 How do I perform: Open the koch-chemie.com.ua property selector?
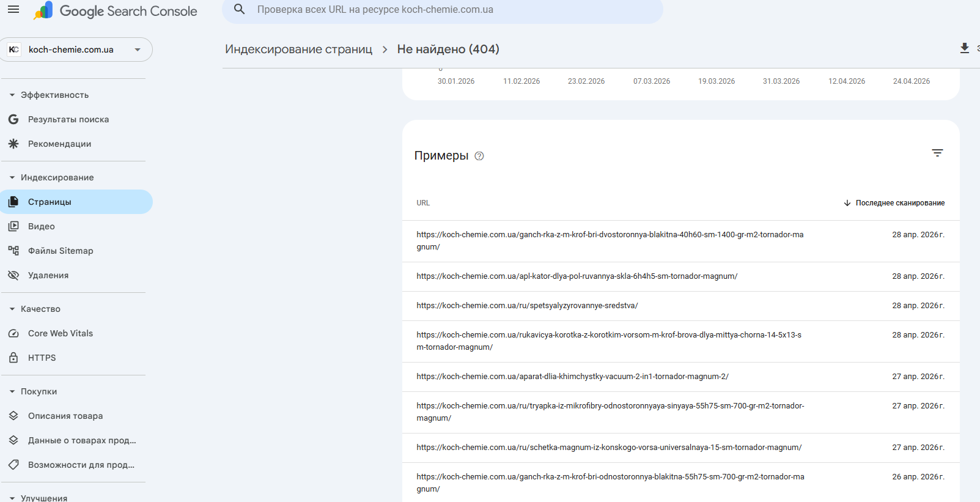[x=76, y=50]
